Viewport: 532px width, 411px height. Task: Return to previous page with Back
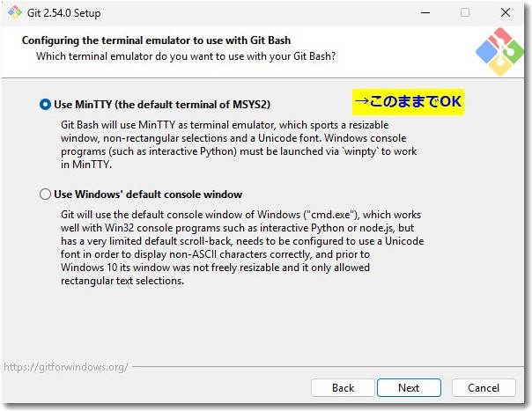(343, 387)
